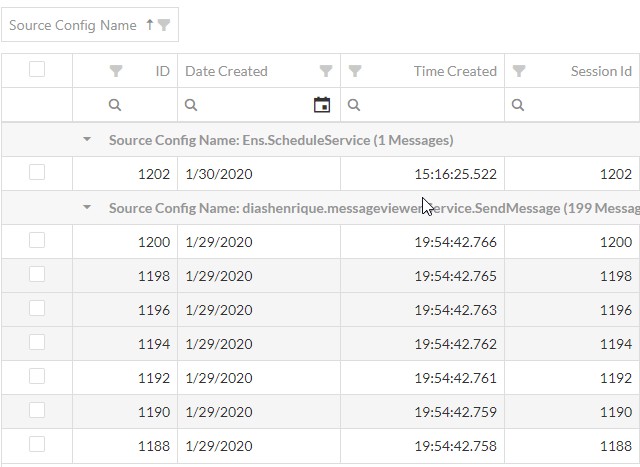Sort by the Time Created column header

click(x=455, y=71)
